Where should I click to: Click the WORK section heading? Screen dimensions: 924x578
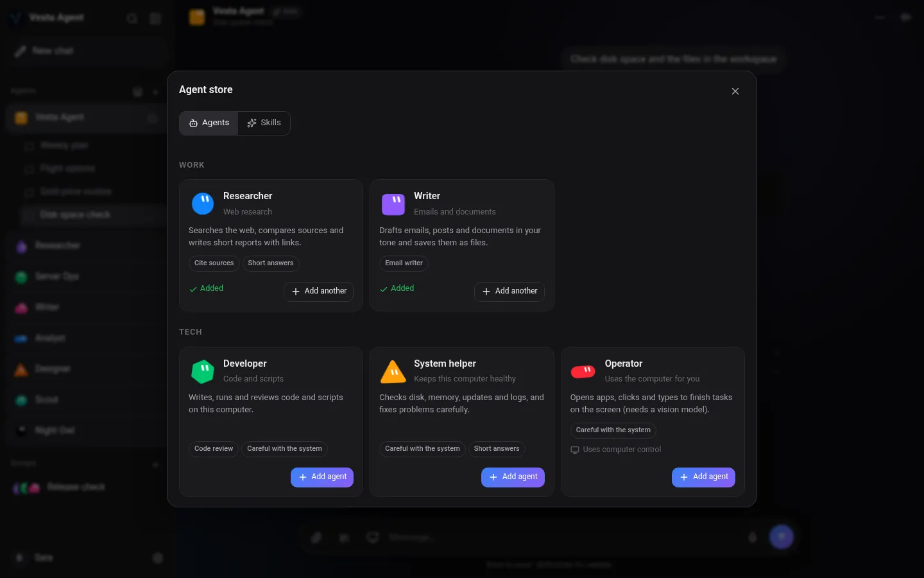pos(192,165)
